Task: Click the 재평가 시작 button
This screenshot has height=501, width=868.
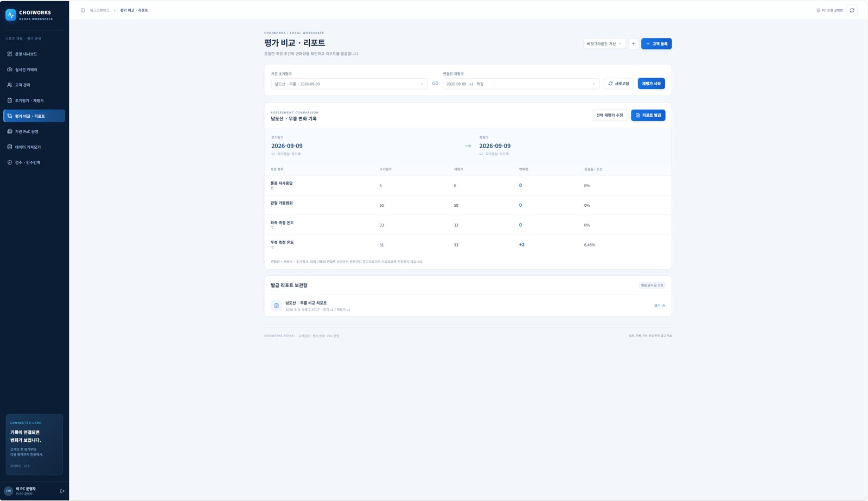Action: [x=651, y=84]
